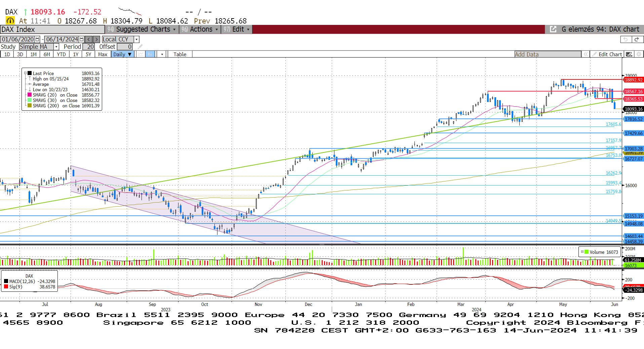Step the date range forward
The width and height of the screenshot is (644, 349).
[96, 39]
